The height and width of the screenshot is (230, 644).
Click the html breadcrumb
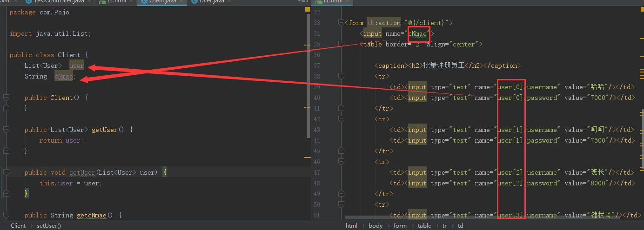pos(351,226)
